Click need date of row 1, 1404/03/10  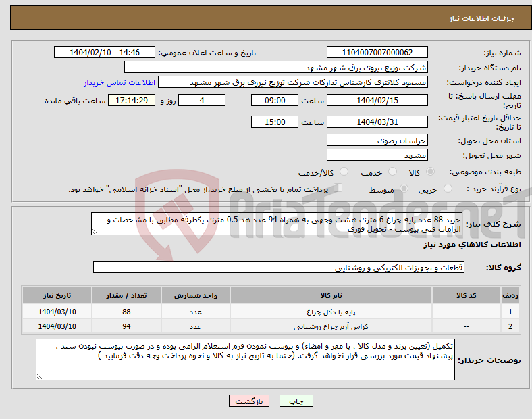point(57,312)
